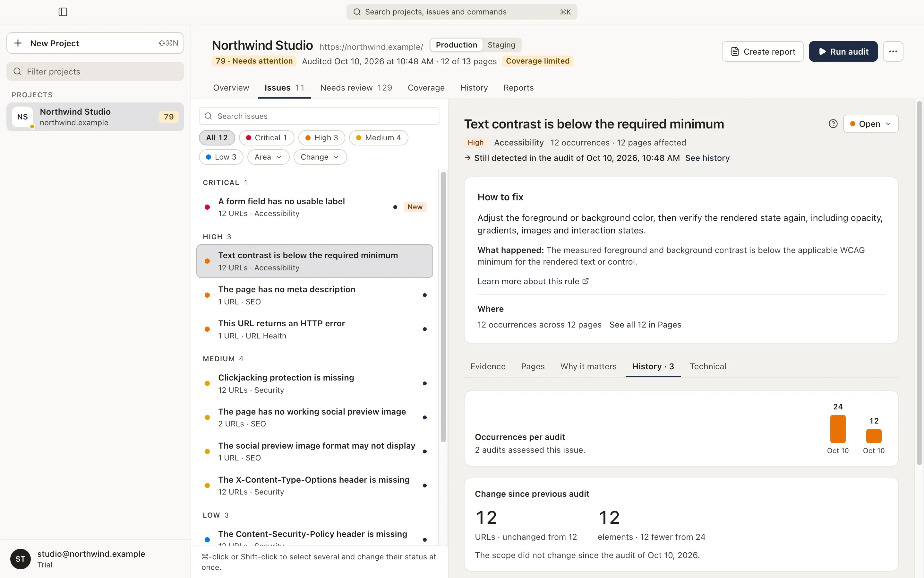This screenshot has height=578, width=924.
Task: Click the external link icon beside Learn more
Action: click(x=585, y=281)
